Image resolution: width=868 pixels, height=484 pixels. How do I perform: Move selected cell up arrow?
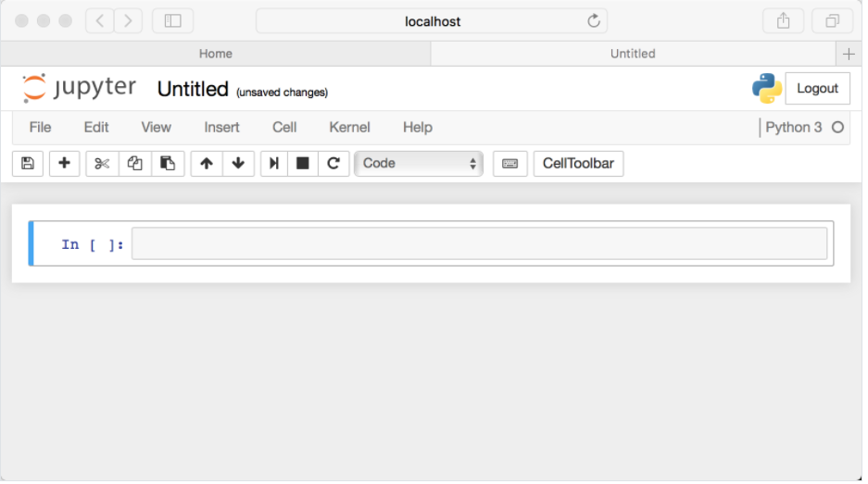(x=207, y=164)
